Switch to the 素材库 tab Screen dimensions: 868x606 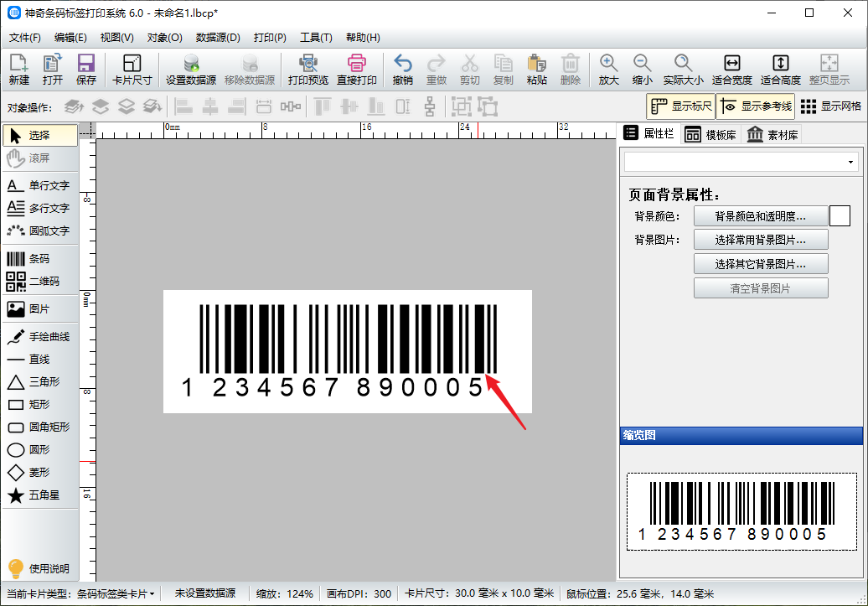click(x=772, y=135)
